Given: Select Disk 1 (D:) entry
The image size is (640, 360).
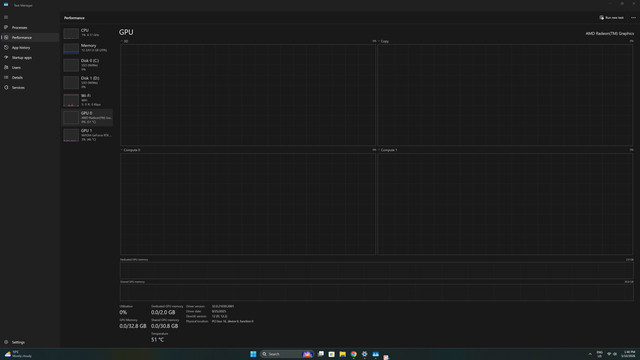Looking at the screenshot, I should pos(87,82).
